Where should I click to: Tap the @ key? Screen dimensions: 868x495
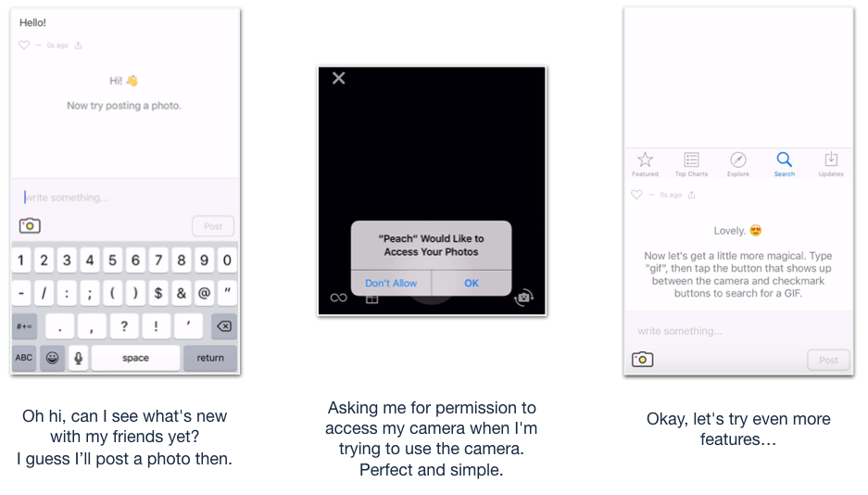[205, 293]
